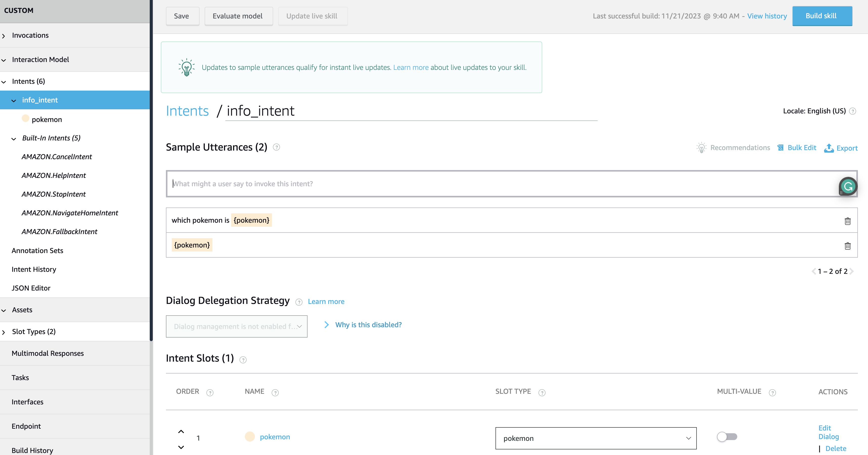This screenshot has width=868, height=455.
Task: Move pokemon slot up with arrow
Action: pyautogui.click(x=181, y=431)
